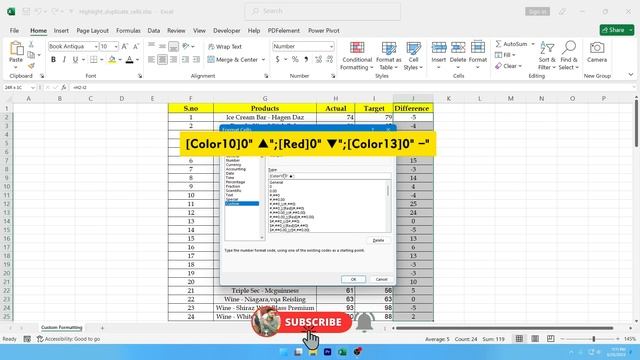Click the Percent Style icon

pyautogui.click(x=295, y=60)
